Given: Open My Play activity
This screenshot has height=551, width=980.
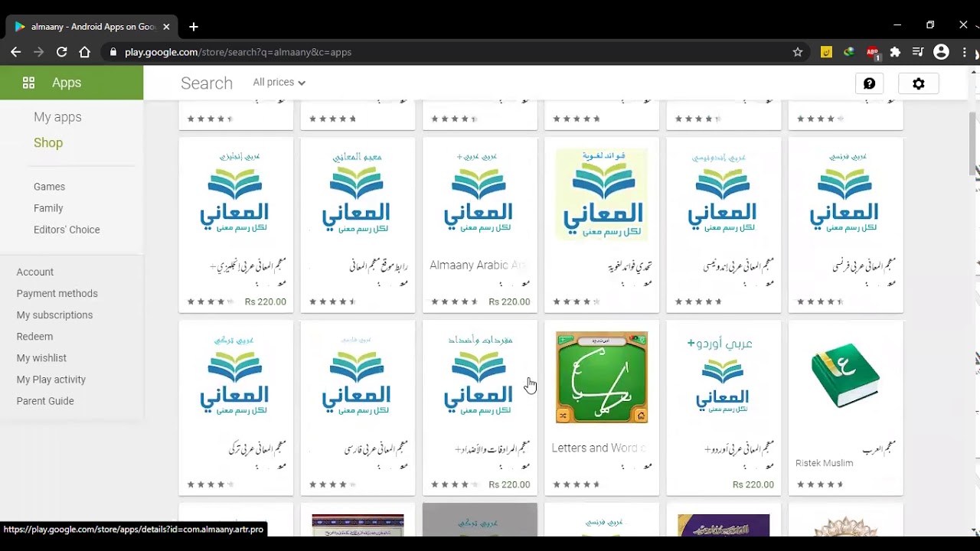Looking at the screenshot, I should coord(51,379).
